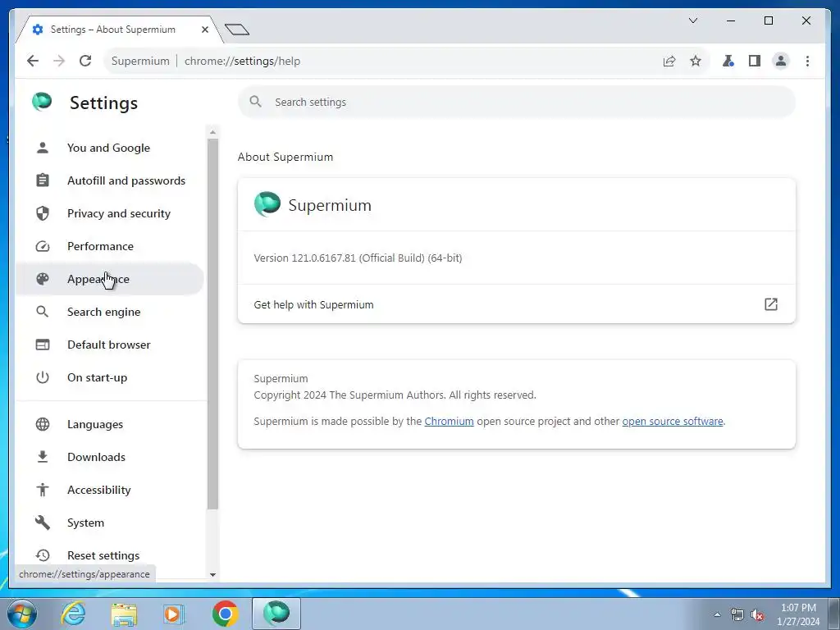Click the shield icon beside Privacy and security

[x=43, y=213]
